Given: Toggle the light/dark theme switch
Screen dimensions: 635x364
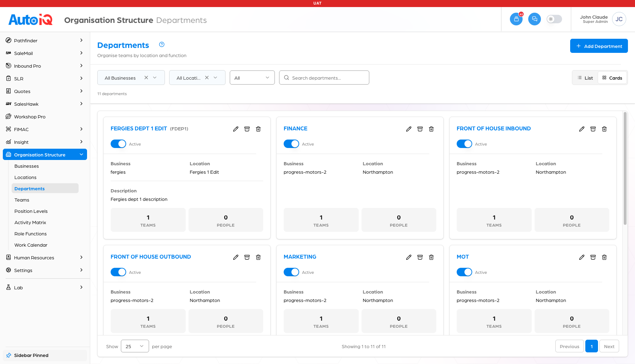Looking at the screenshot, I should pyautogui.click(x=554, y=19).
